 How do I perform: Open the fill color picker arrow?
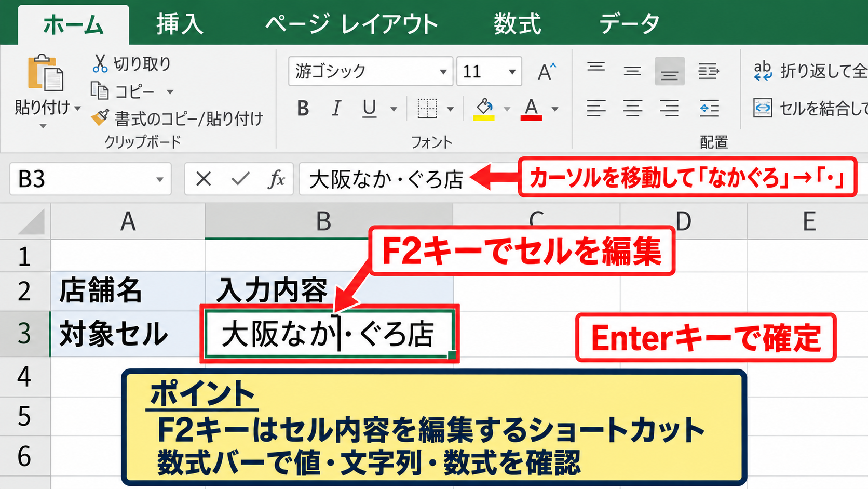click(507, 109)
